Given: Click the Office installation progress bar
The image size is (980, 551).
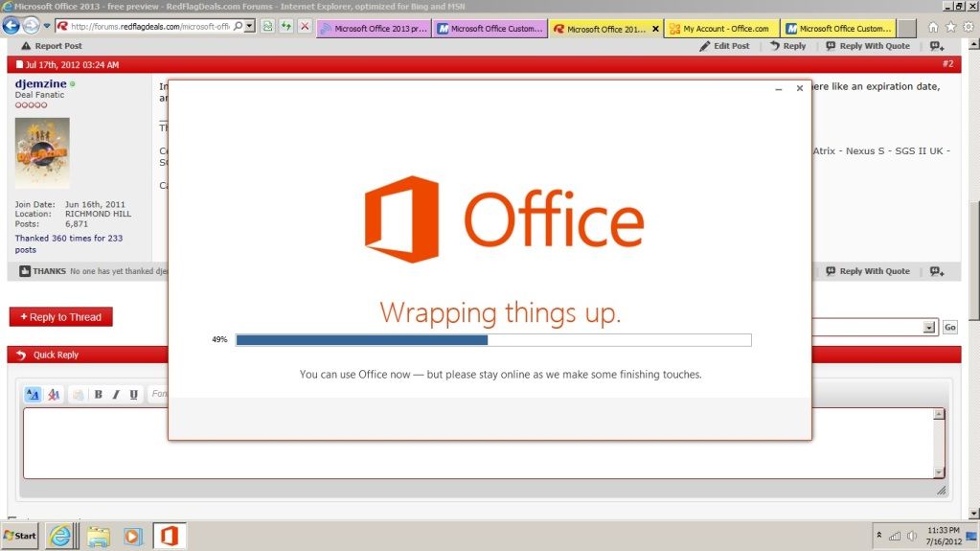Looking at the screenshot, I should pos(493,339).
